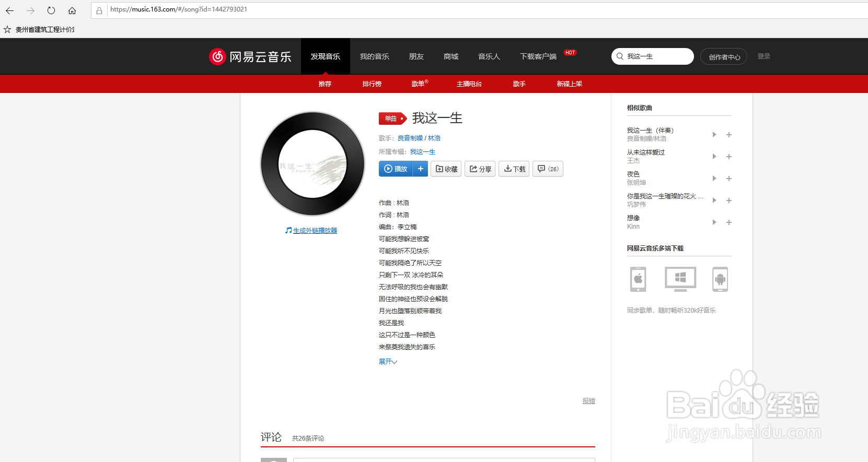Open artist 张明坤 link
The image size is (868, 462).
[x=636, y=183]
